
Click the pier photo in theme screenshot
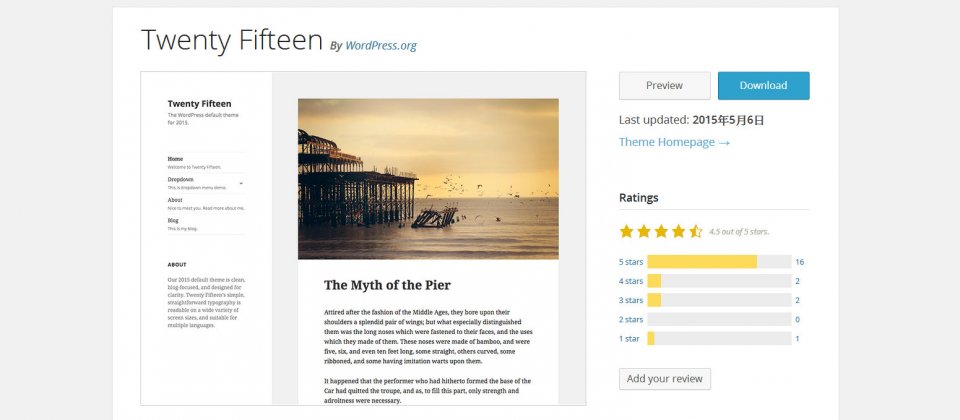(x=428, y=179)
